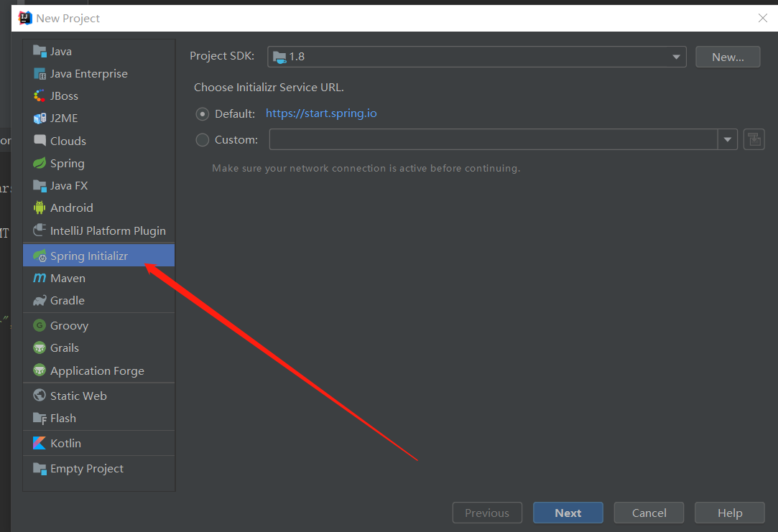
Task: Select Gradle label in list
Action: [68, 300]
